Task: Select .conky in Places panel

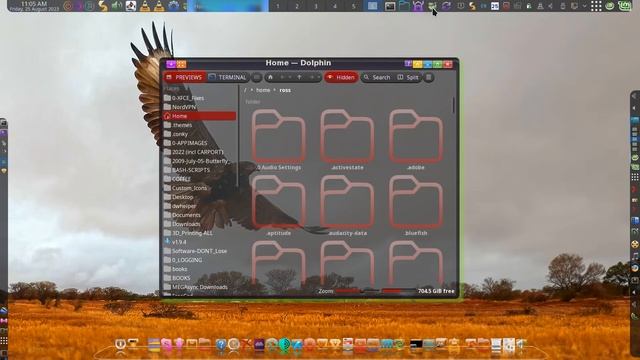Action: tap(200, 134)
